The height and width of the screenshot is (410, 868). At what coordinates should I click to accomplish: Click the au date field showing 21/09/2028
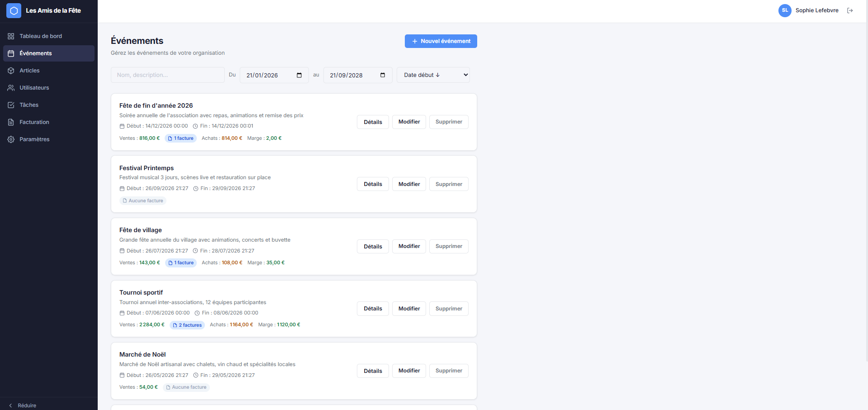pos(358,75)
